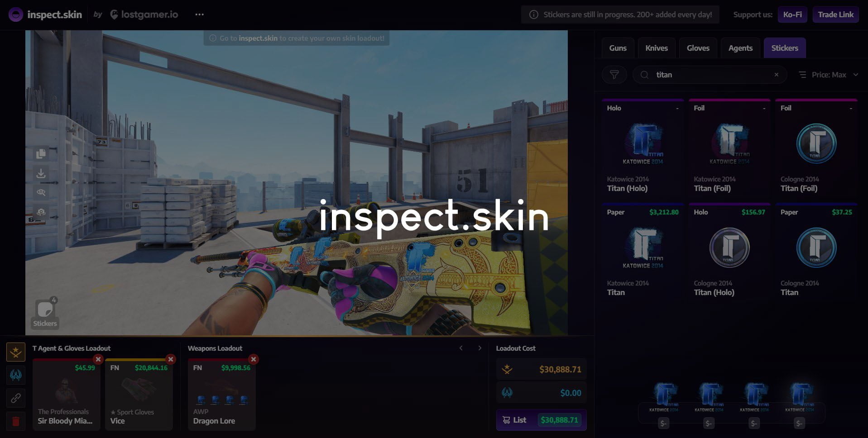Switch to the Knives tab
868x438 pixels.
pos(657,48)
